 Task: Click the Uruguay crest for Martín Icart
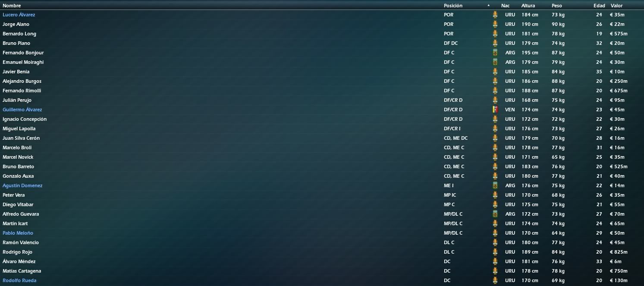495,223
